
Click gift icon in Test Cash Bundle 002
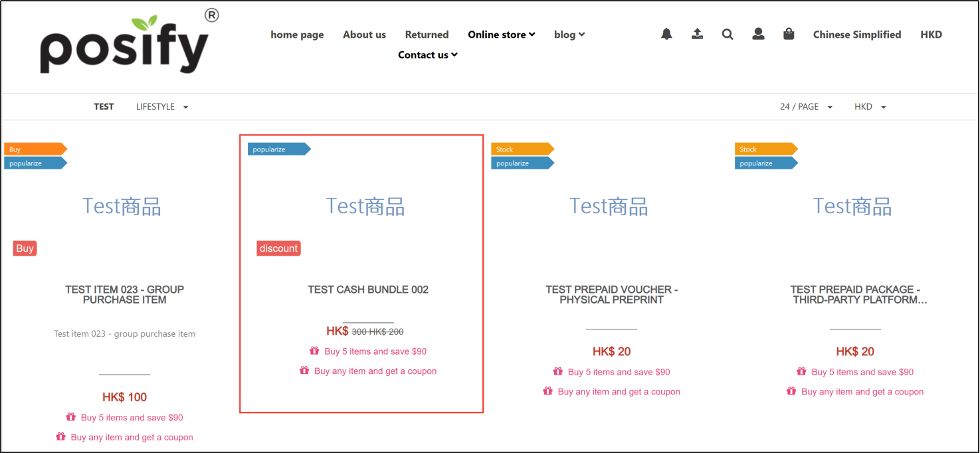pyautogui.click(x=314, y=351)
